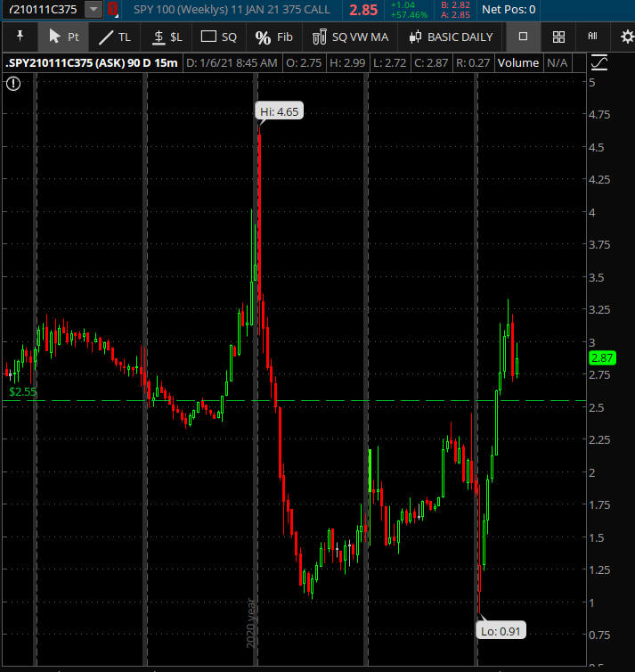
Task: Open the chart drawing icon top right
Action: pyautogui.click(x=599, y=62)
